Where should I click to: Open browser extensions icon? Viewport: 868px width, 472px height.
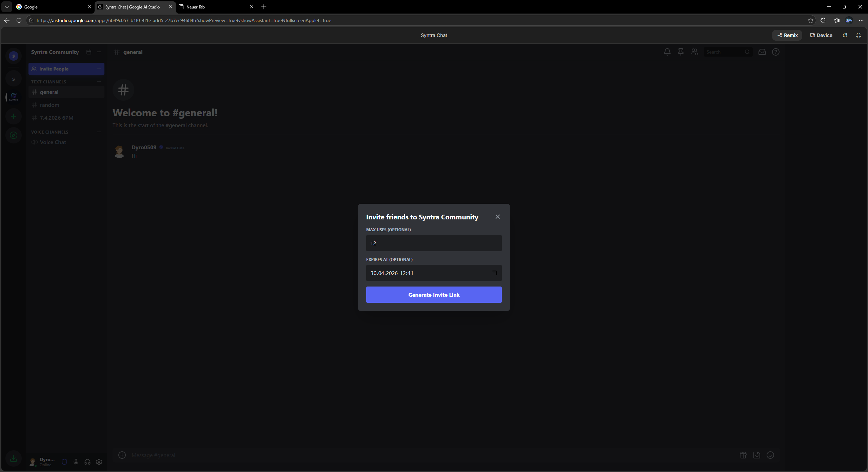[823, 20]
